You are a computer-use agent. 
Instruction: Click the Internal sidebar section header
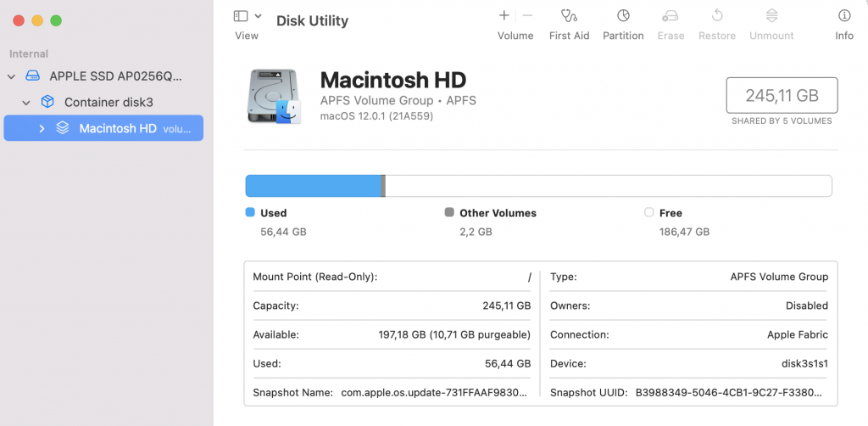pos(29,54)
